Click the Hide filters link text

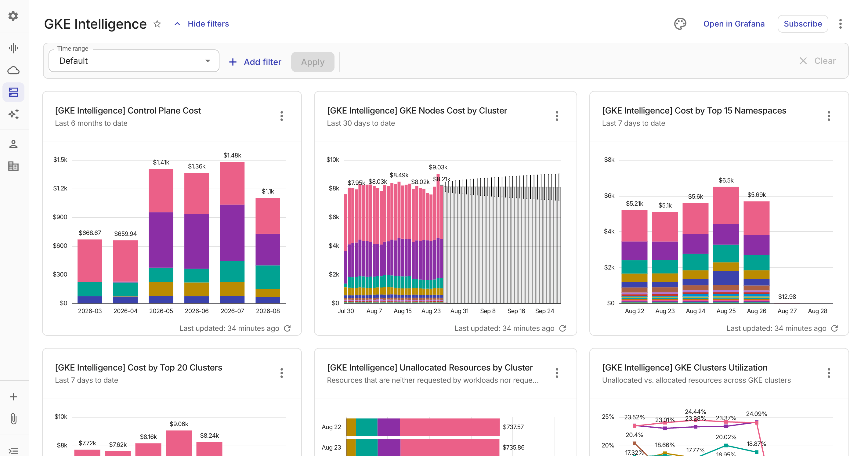[208, 24]
